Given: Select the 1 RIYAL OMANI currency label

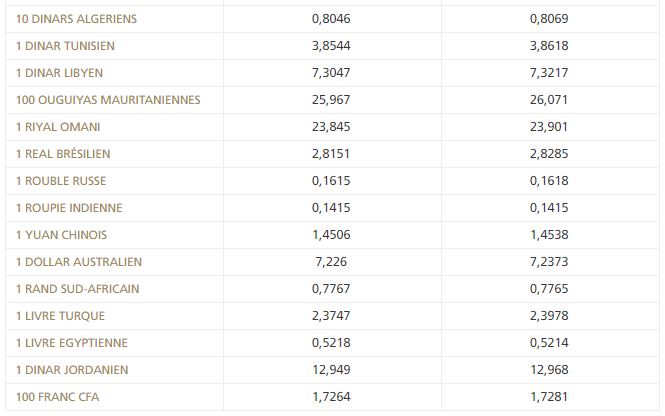Looking at the screenshot, I should tap(58, 127).
